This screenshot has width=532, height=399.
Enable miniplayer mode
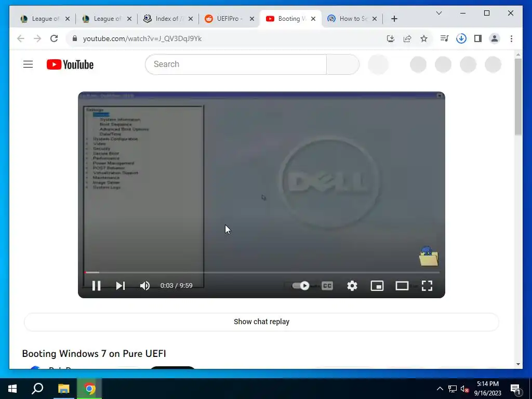click(377, 286)
